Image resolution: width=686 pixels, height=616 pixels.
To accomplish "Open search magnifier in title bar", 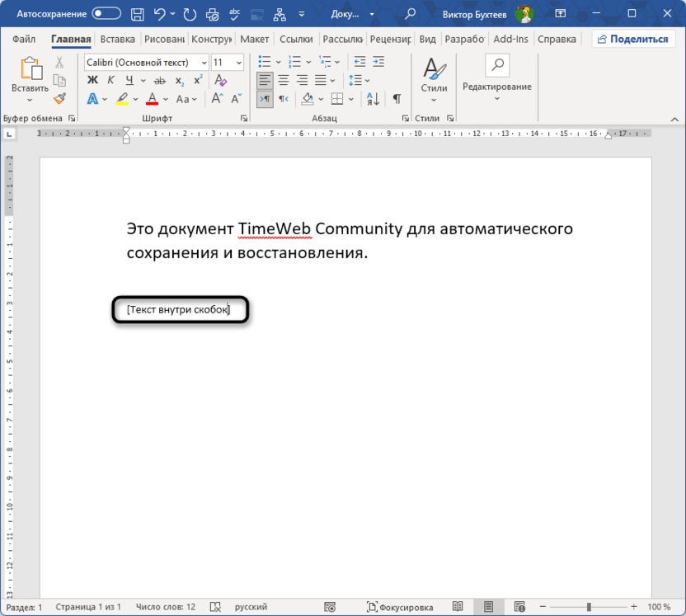I will [x=410, y=15].
